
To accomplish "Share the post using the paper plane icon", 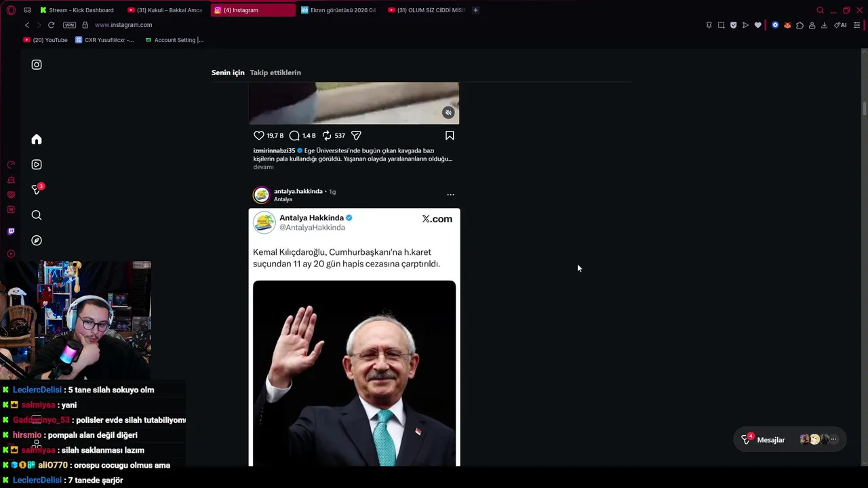I will coord(356,136).
